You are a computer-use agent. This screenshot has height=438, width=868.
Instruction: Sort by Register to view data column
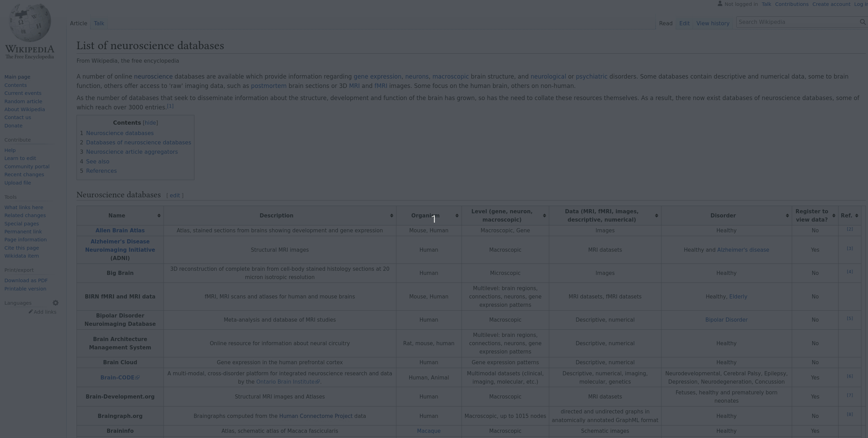[834, 216]
